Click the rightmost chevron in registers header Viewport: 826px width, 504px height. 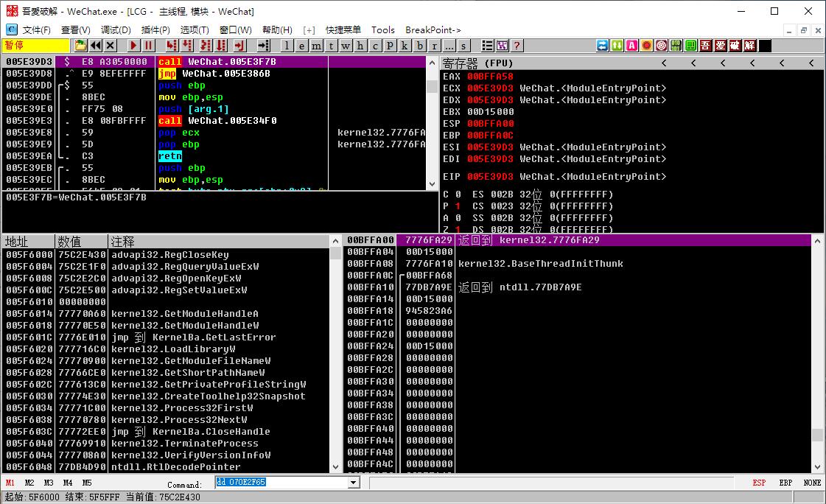811,63
